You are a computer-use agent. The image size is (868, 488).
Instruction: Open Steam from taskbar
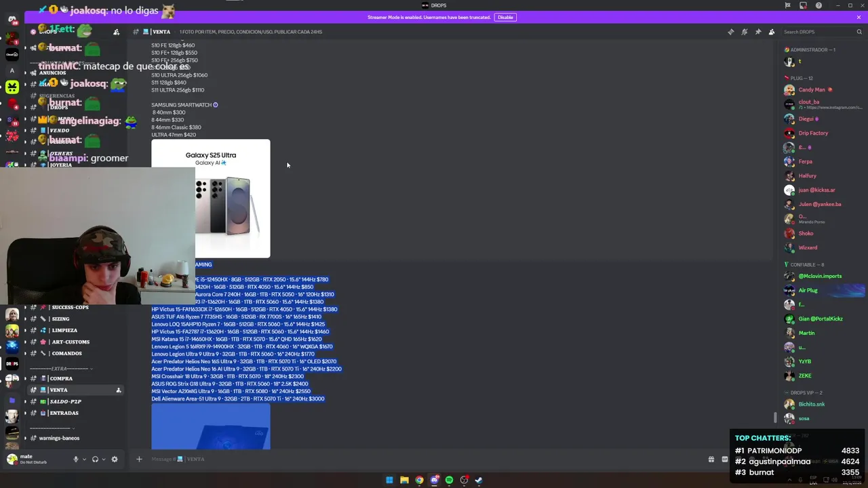pyautogui.click(x=479, y=480)
